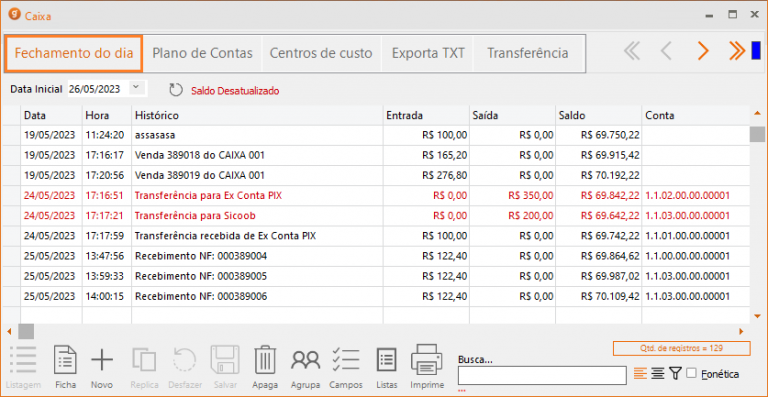Viewport: 768px width, 397px height.
Task: Refresh balance with the circular arrow icon
Action: coord(175,90)
